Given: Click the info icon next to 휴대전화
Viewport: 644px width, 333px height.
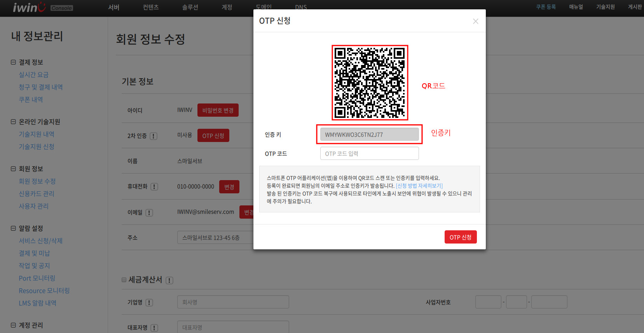Looking at the screenshot, I should coord(154,187).
